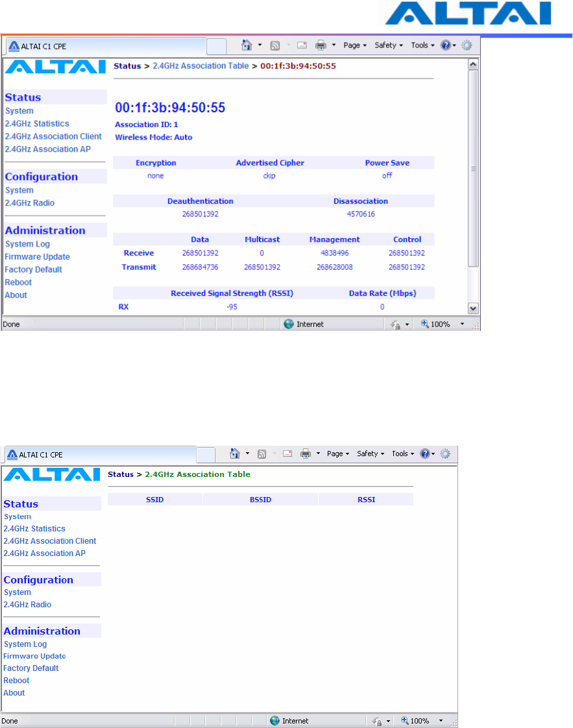
Task: Open the Print dropdown arrow in upper toolbar
Action: [334, 45]
